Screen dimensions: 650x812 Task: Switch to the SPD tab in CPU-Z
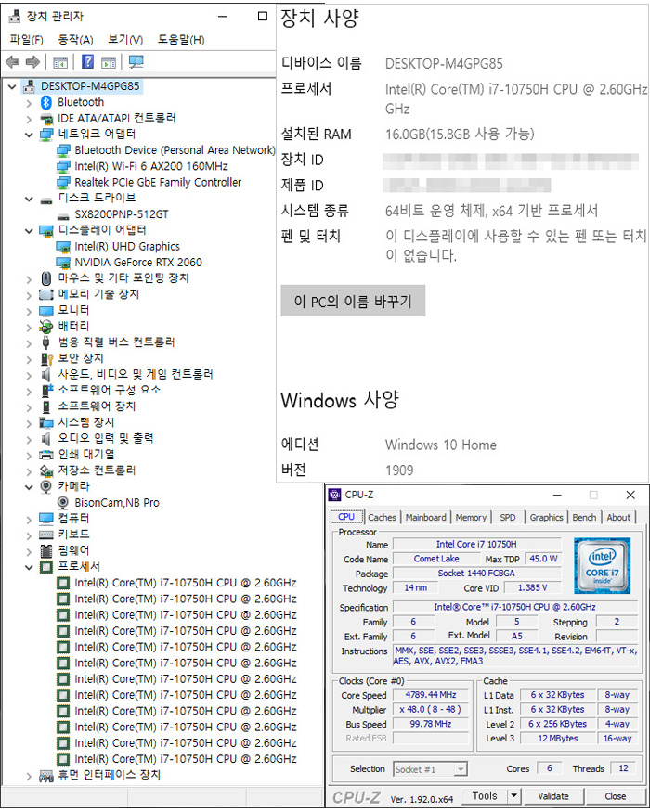click(x=507, y=517)
